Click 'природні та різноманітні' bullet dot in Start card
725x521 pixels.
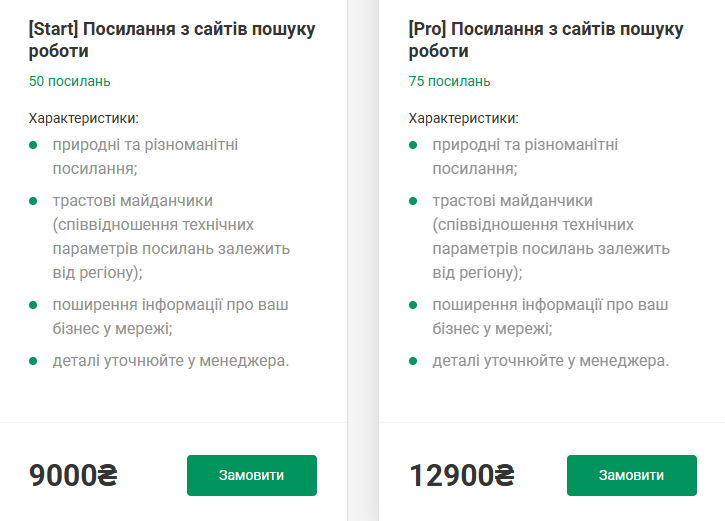(33, 145)
